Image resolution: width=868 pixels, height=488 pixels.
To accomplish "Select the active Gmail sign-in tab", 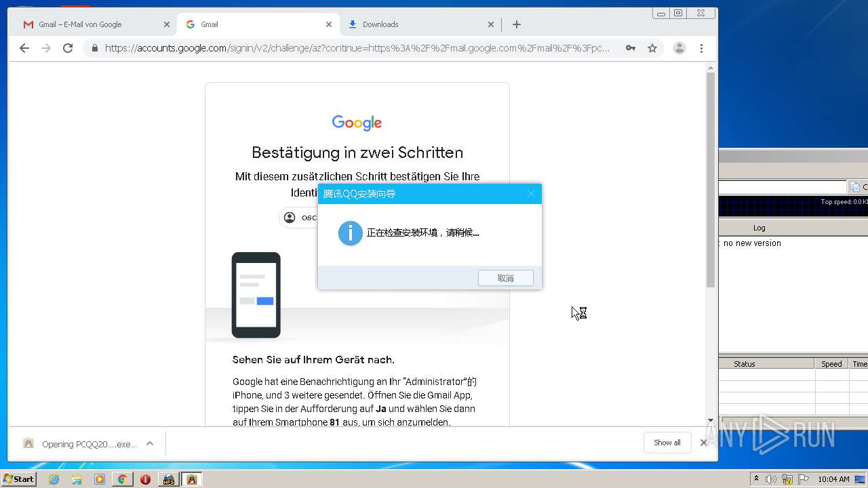I will pos(258,24).
